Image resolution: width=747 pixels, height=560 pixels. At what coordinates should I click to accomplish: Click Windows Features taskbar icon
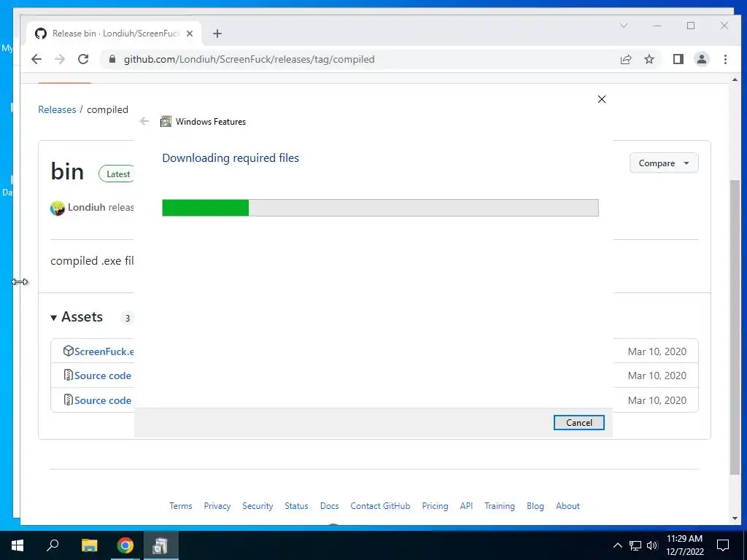pos(161,545)
